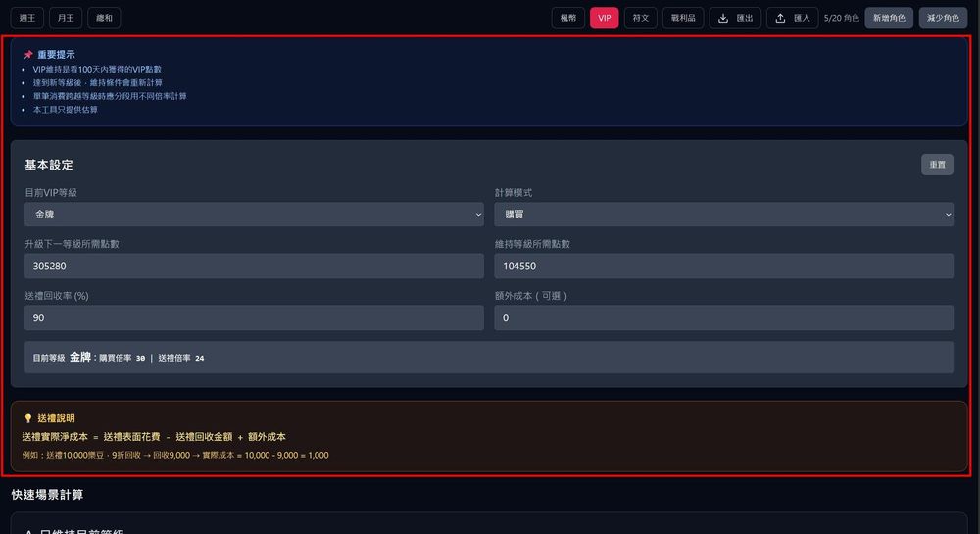Screen dimensions: 980x534
Task: Click the 維持等級所需點數 label
Action: [532, 244]
